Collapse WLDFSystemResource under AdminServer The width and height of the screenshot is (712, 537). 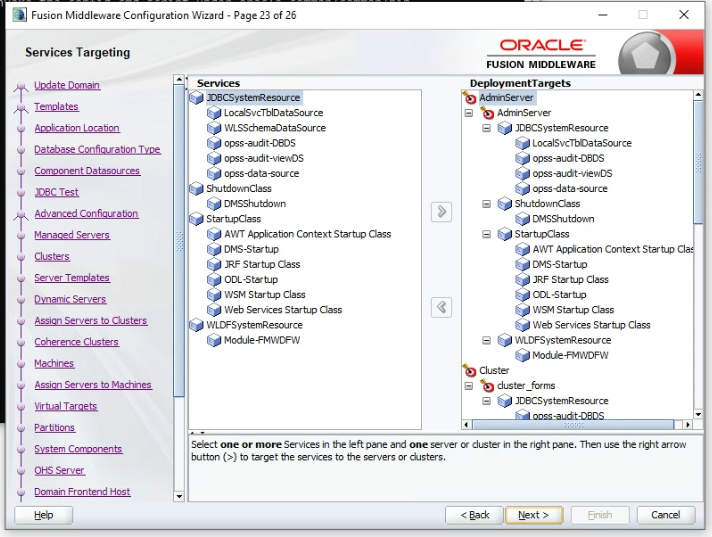pos(486,340)
